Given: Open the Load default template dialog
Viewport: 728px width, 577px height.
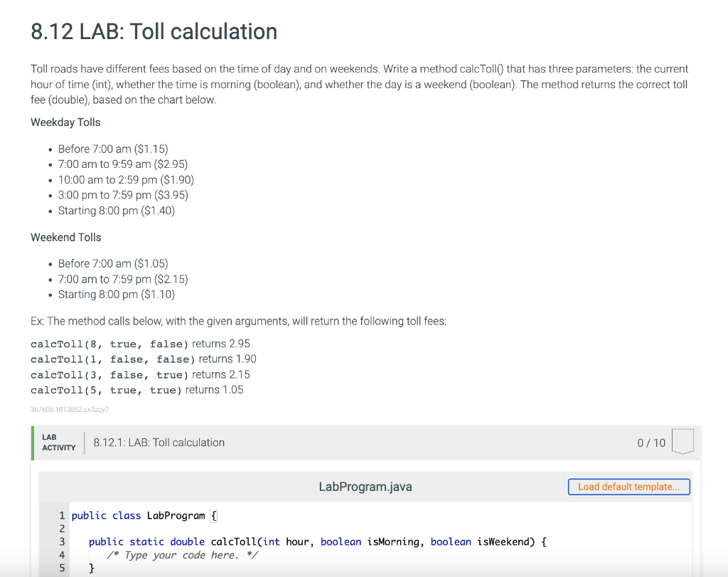Looking at the screenshot, I should (628, 487).
